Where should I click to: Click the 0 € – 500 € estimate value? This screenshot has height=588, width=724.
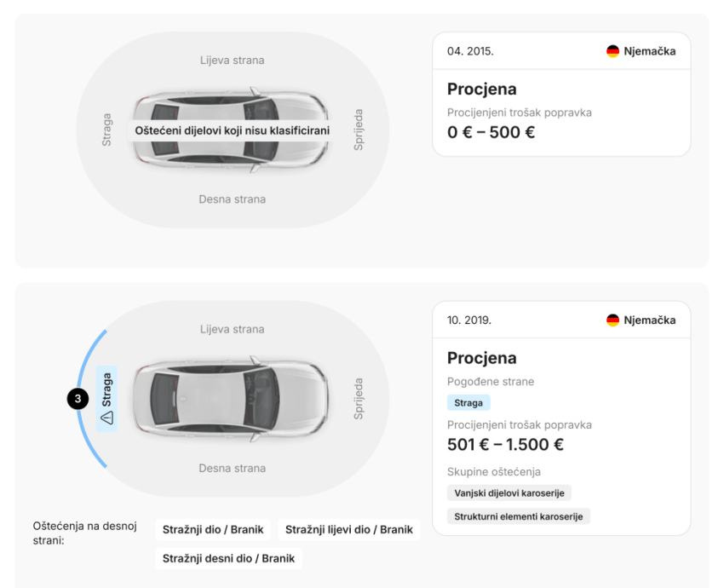click(491, 133)
